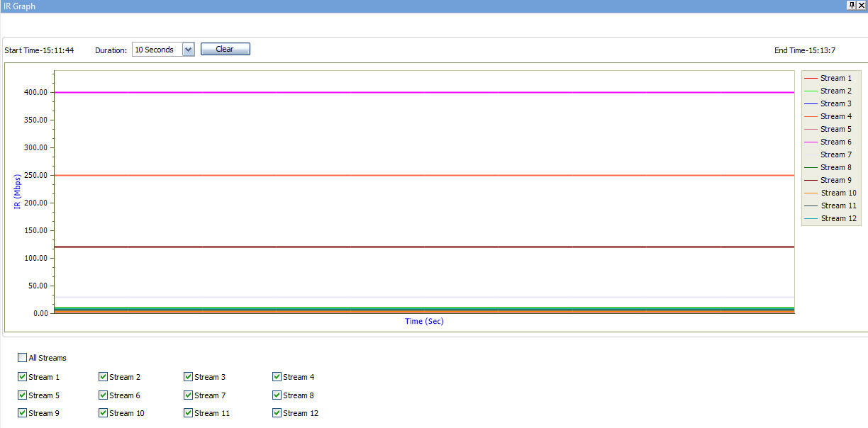Click Stream 5 legend entry
The height and width of the screenshot is (428, 868).
[x=829, y=129]
